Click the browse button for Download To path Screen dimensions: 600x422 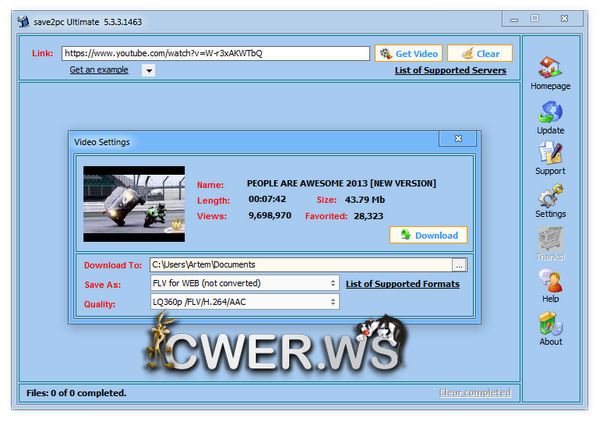coord(459,265)
